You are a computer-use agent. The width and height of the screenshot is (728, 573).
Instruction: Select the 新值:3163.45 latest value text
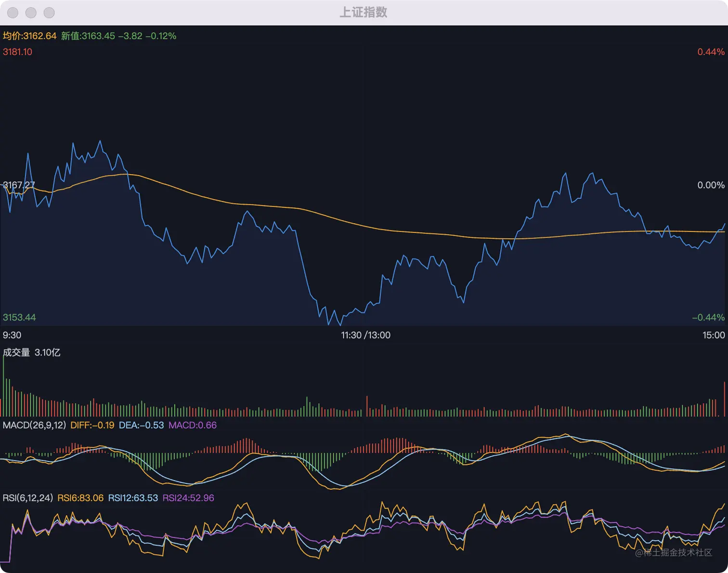coord(88,36)
